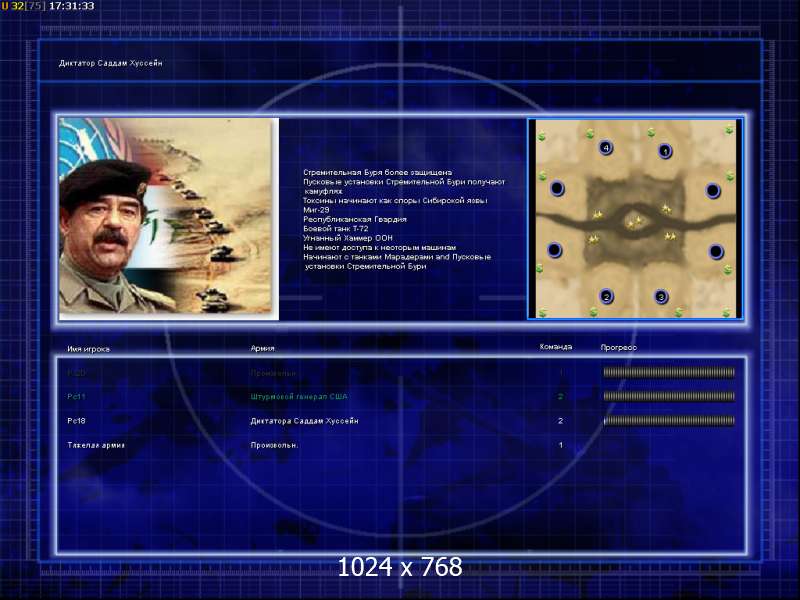Click the 'Армия' column header

coord(262,348)
